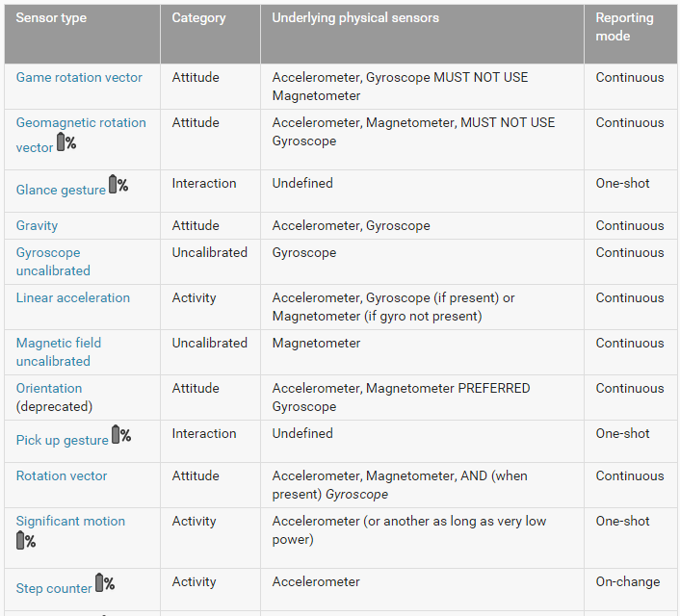Follow the Rotation vector link
Screen dimensions: 680x616
[62, 475]
